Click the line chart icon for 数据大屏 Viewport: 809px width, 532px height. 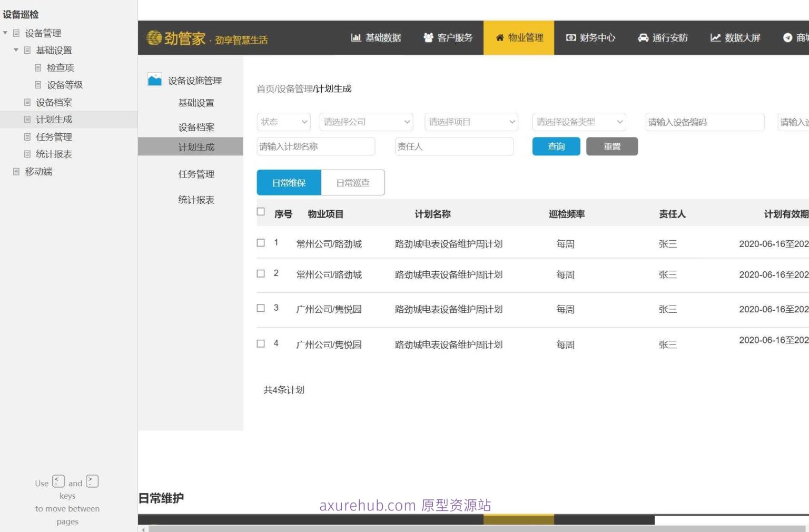715,38
